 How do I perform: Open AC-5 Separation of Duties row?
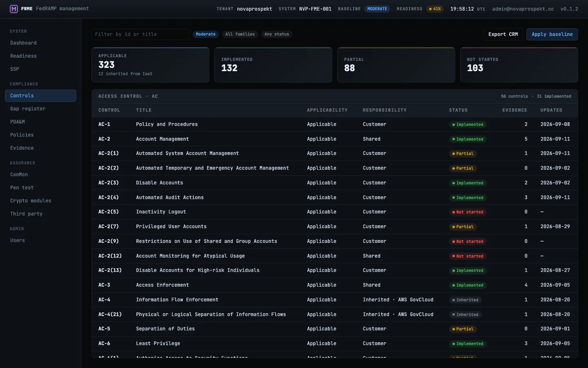(x=335, y=329)
